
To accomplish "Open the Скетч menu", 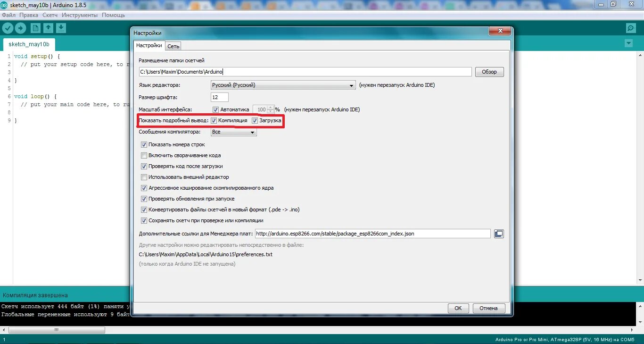I will 50,15.
